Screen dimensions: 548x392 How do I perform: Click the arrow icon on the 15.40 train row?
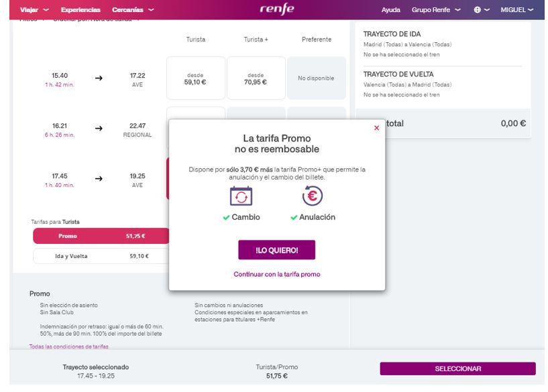tap(99, 78)
